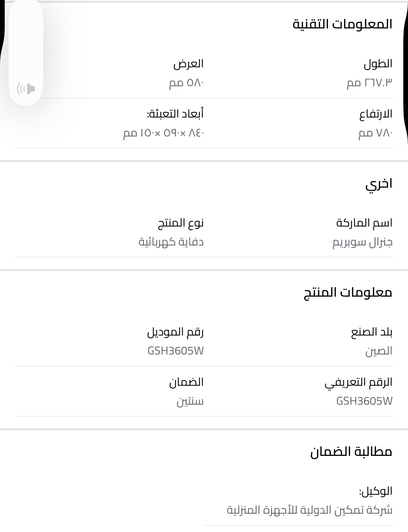This screenshot has height=532, width=408.
Task: Tap the speaker icon in volume overlay
Action: coord(26,89)
